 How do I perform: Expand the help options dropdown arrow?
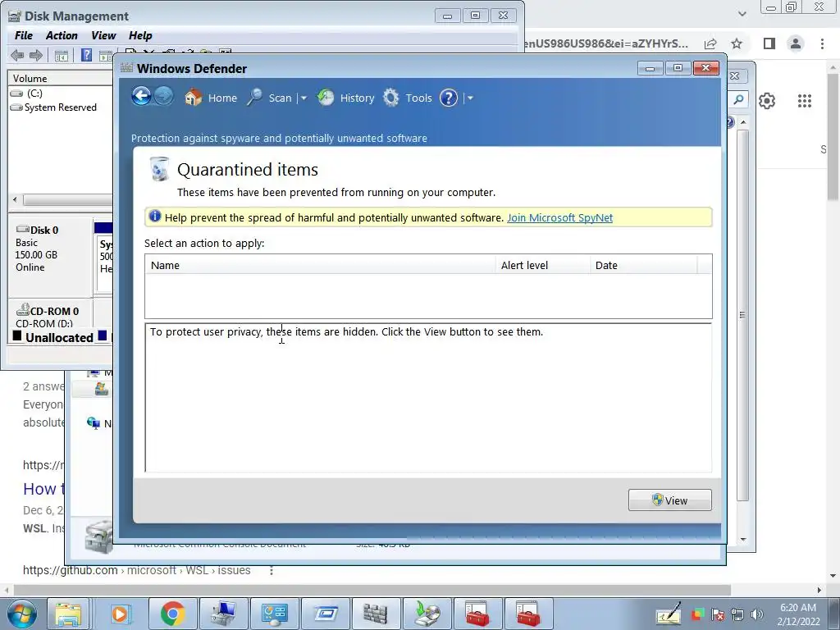470,98
